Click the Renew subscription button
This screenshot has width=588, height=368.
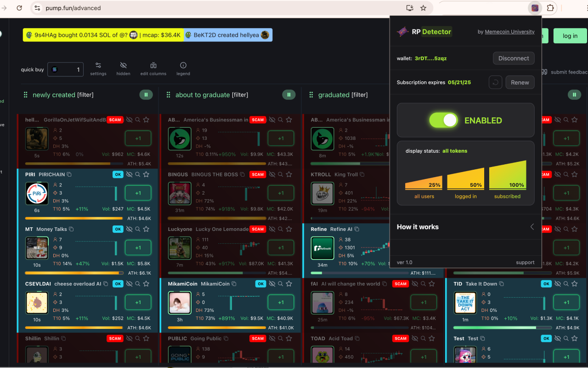(x=520, y=82)
